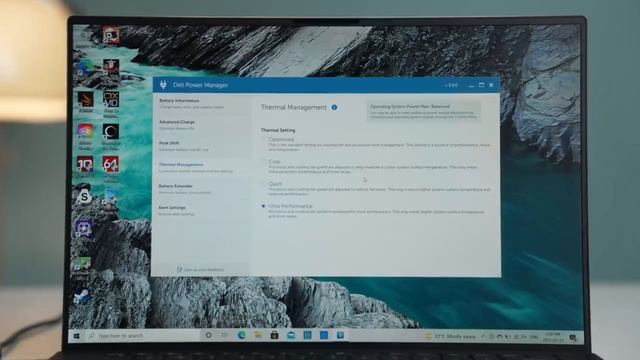Select the Ultra Performance thermal setting
The image size is (640, 360).
click(x=264, y=206)
